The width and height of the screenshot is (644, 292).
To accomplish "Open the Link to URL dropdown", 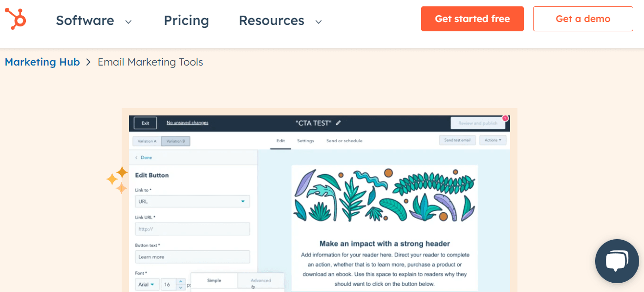I will 192,201.
